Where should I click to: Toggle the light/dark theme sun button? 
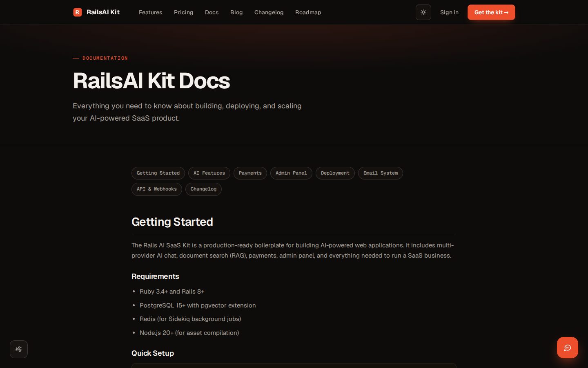click(x=423, y=12)
